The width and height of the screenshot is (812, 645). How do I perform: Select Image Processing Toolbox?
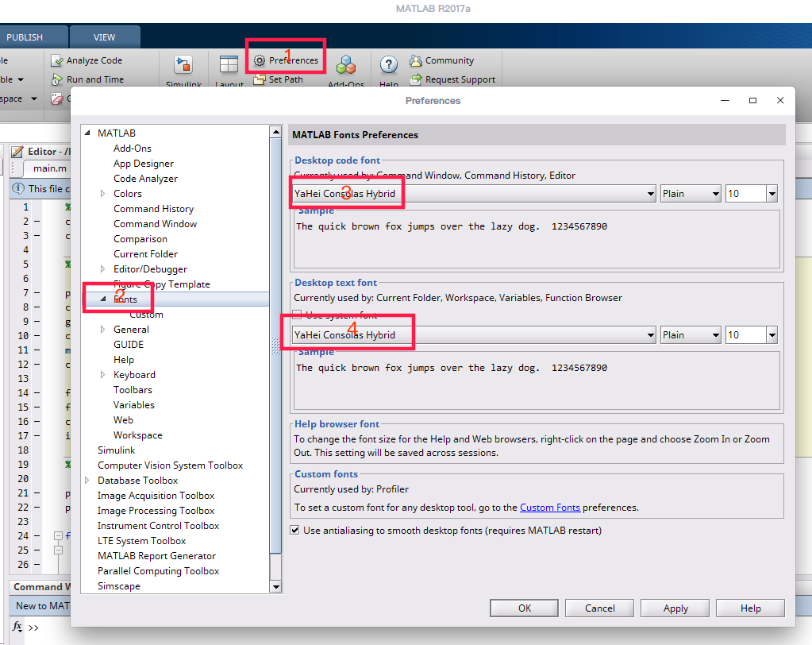156,510
